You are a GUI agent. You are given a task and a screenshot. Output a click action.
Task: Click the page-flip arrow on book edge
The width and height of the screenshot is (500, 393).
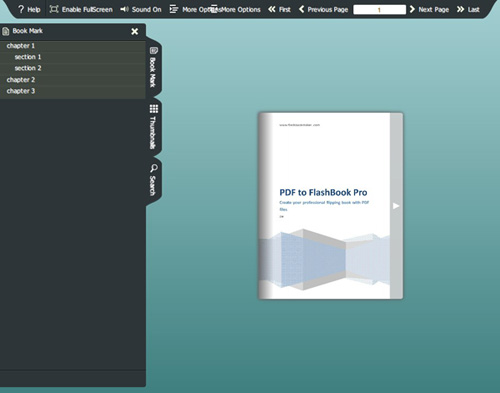pos(396,206)
